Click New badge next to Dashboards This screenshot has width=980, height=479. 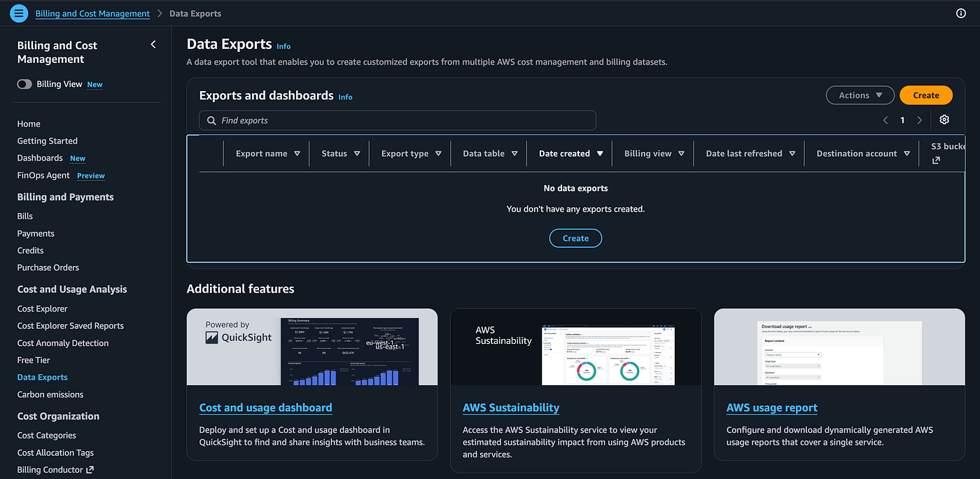point(78,159)
